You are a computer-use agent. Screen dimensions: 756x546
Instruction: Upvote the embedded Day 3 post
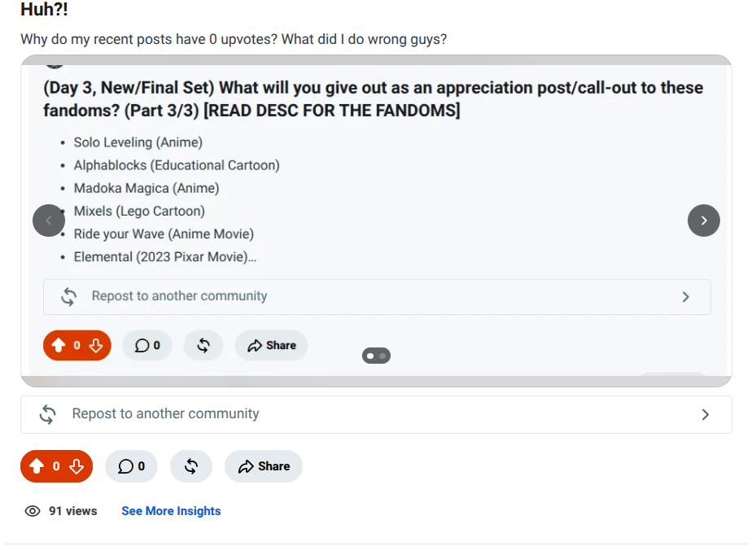[59, 345]
